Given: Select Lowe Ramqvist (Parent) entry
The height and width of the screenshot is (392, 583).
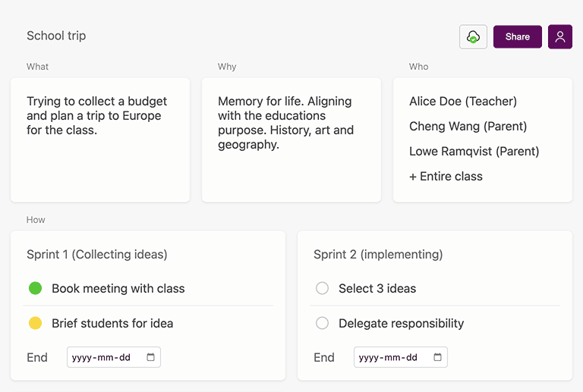Looking at the screenshot, I should (x=474, y=151).
